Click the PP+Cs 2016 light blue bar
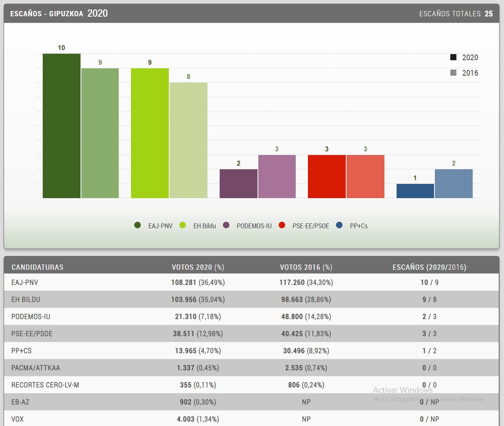504x426 pixels. click(x=454, y=184)
